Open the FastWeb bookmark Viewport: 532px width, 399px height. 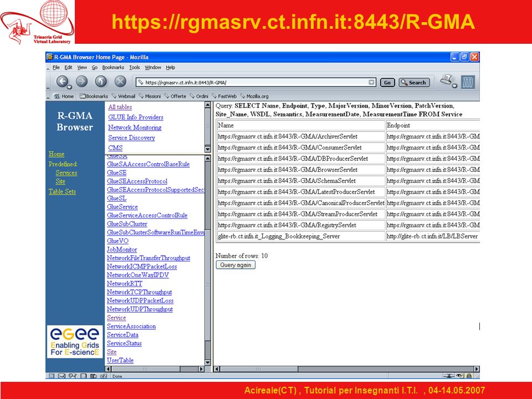(224, 96)
